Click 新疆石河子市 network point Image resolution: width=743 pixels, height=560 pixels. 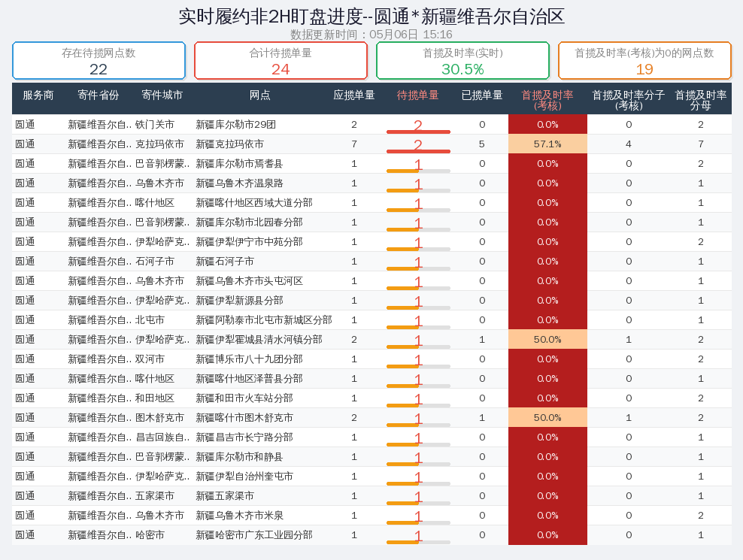point(225,262)
